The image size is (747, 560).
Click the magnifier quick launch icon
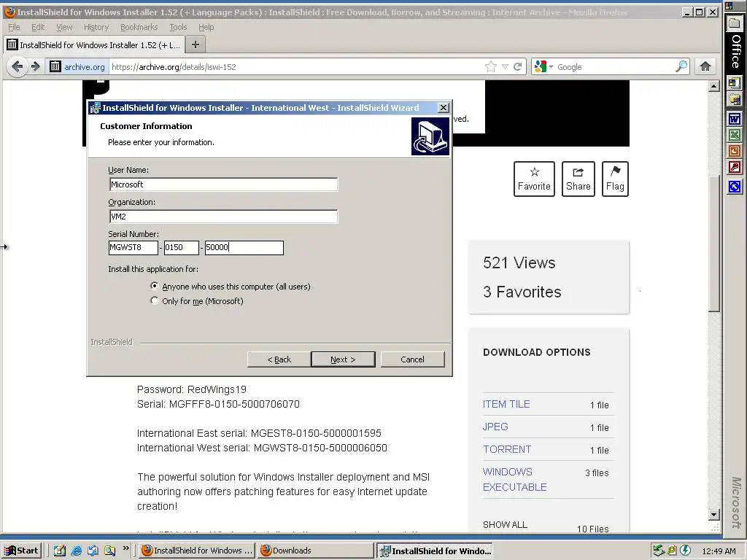coord(110,551)
